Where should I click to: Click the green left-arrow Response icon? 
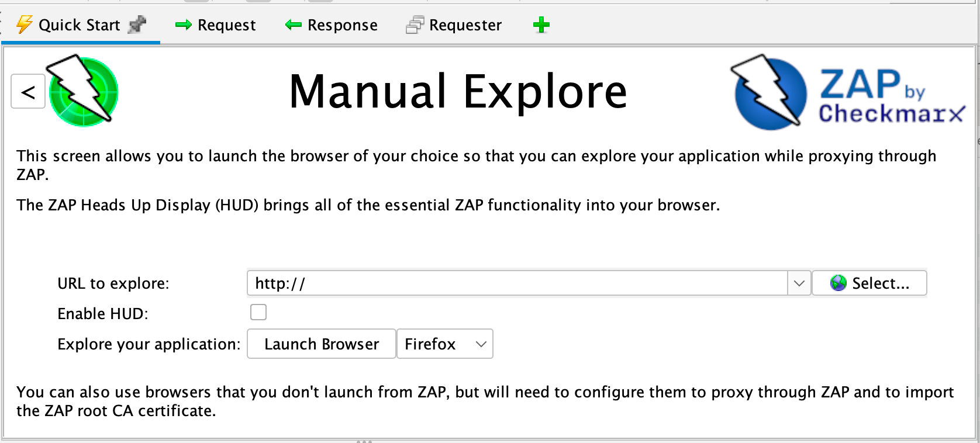pos(293,25)
